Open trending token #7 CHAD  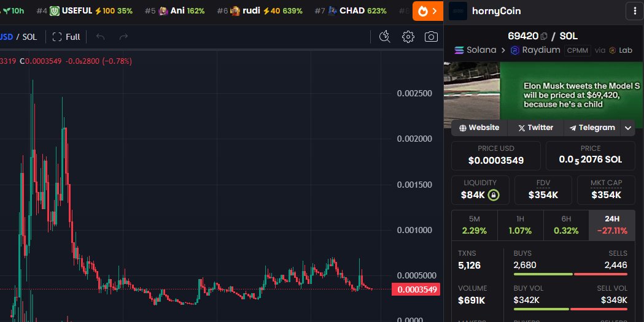pos(351,11)
